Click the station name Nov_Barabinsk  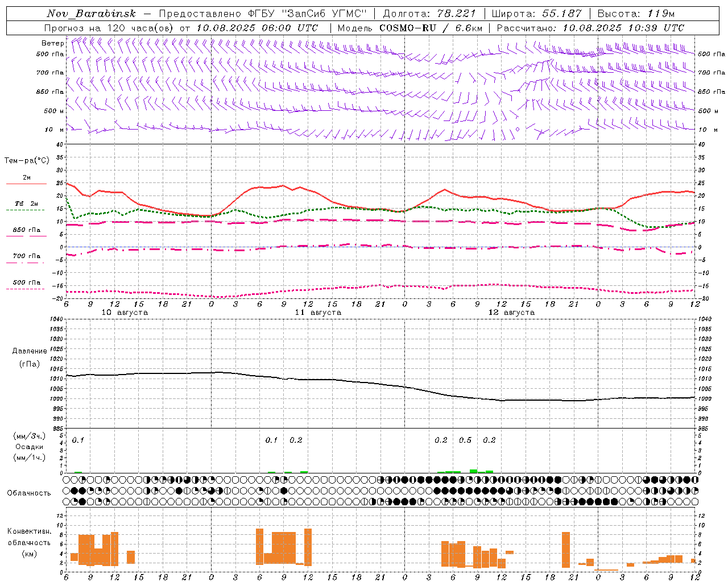pyautogui.click(x=91, y=14)
